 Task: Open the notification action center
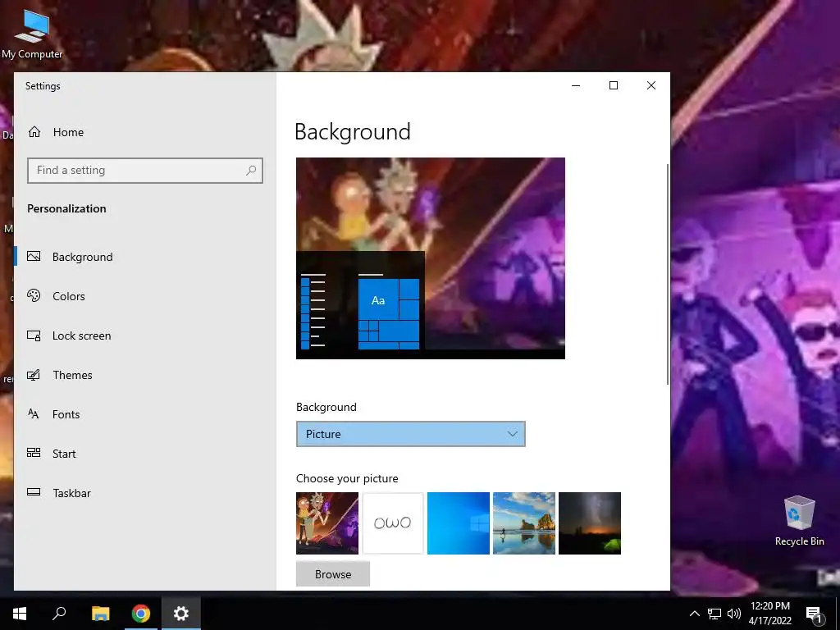[814, 614]
